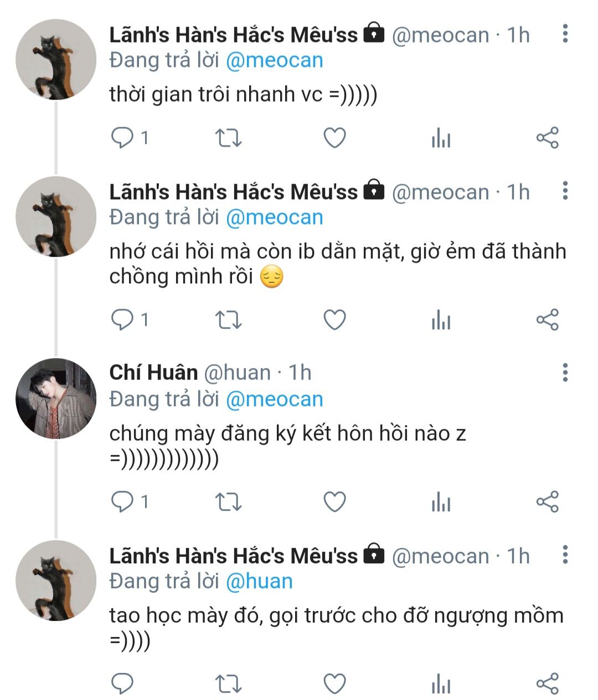
Task: Reply to the "tao học mày đó" tweet
Action: 122,684
